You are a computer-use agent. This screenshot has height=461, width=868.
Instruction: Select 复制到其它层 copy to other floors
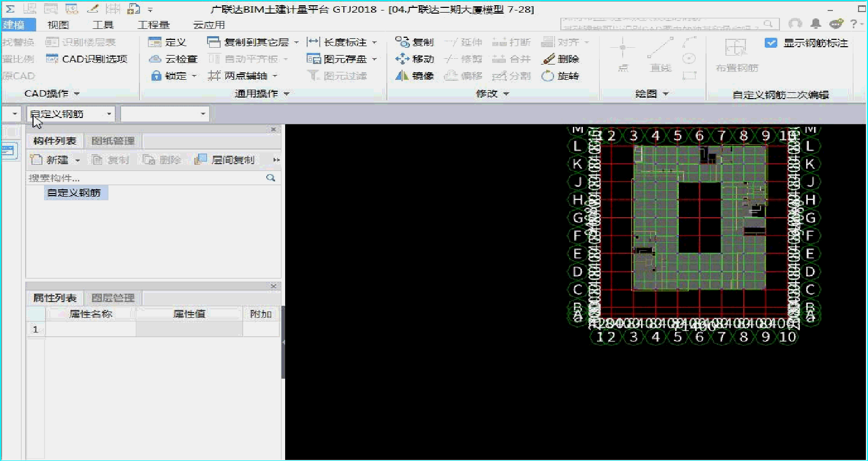pos(248,42)
